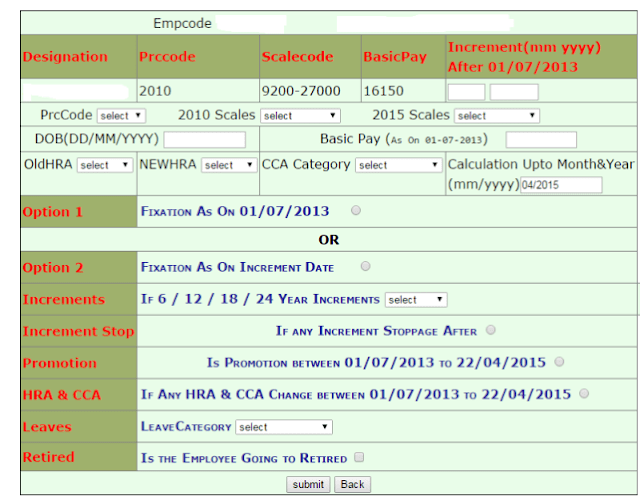Image resolution: width=640 pixels, height=500 pixels.
Task: Click the submit button
Action: (x=308, y=484)
